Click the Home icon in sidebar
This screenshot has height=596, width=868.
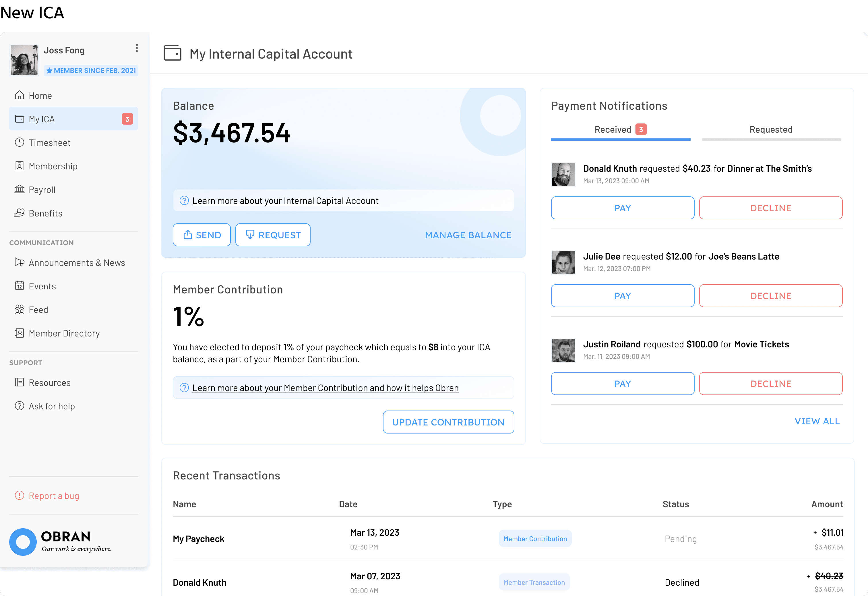20,95
